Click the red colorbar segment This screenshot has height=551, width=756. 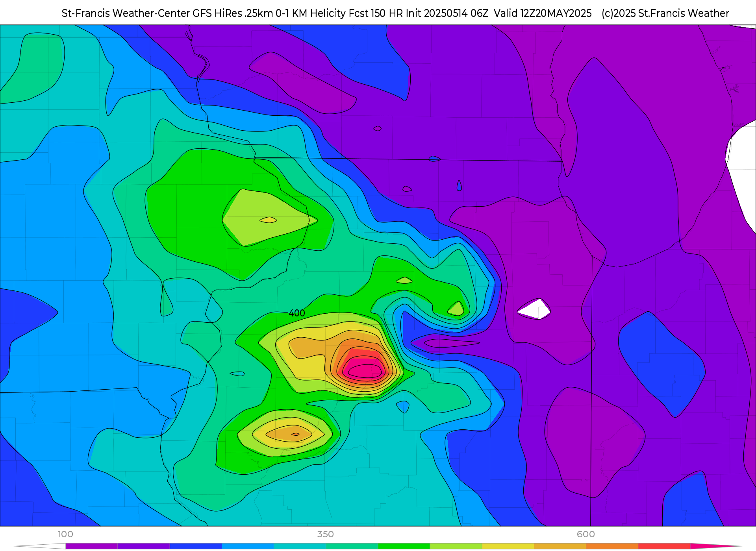(664, 546)
